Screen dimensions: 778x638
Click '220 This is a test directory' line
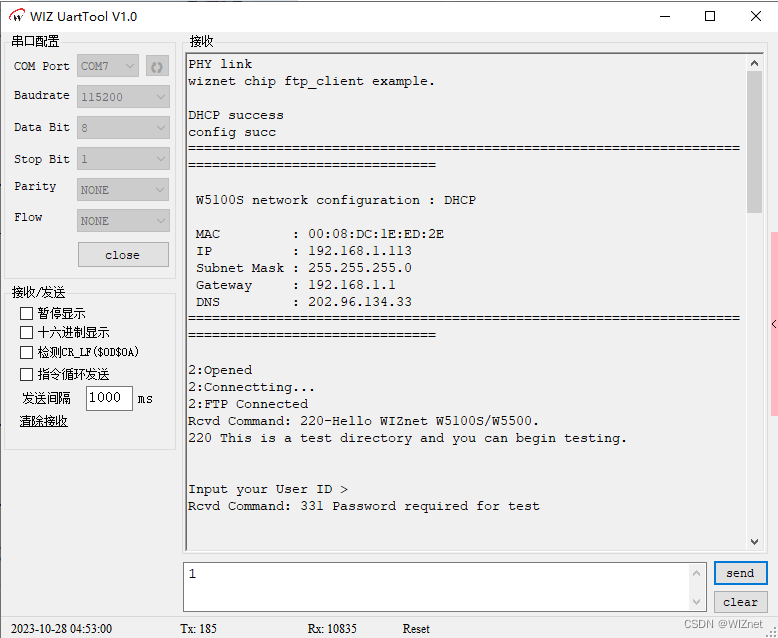pos(407,438)
